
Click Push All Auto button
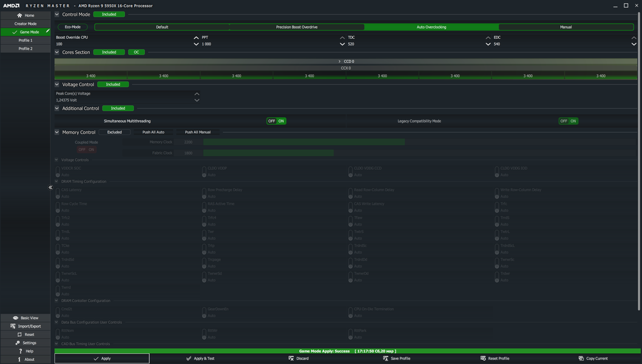153,132
